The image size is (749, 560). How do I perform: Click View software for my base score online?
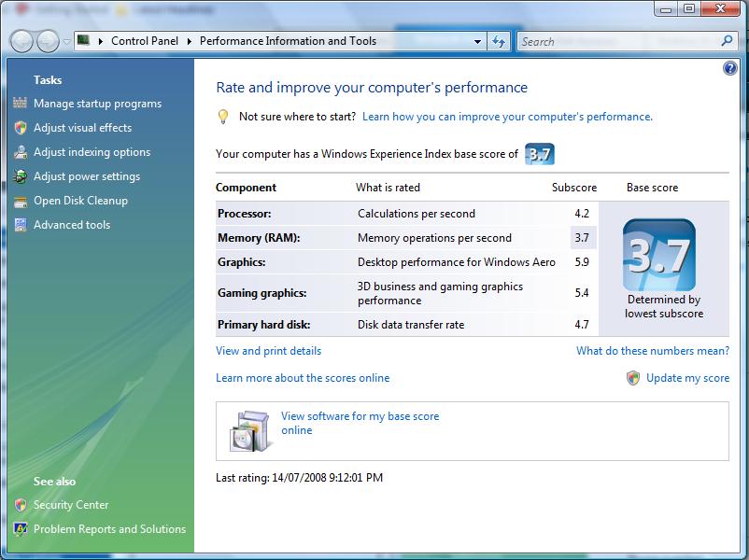(360, 423)
